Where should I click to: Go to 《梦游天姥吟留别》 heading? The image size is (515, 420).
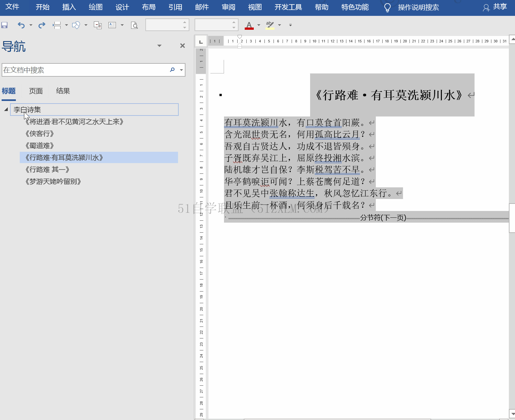(x=53, y=182)
